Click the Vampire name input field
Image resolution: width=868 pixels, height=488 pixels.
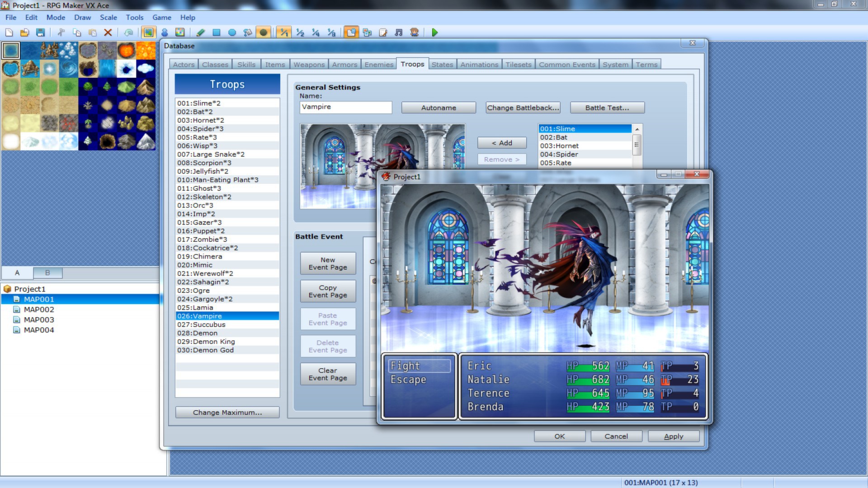[x=345, y=107]
